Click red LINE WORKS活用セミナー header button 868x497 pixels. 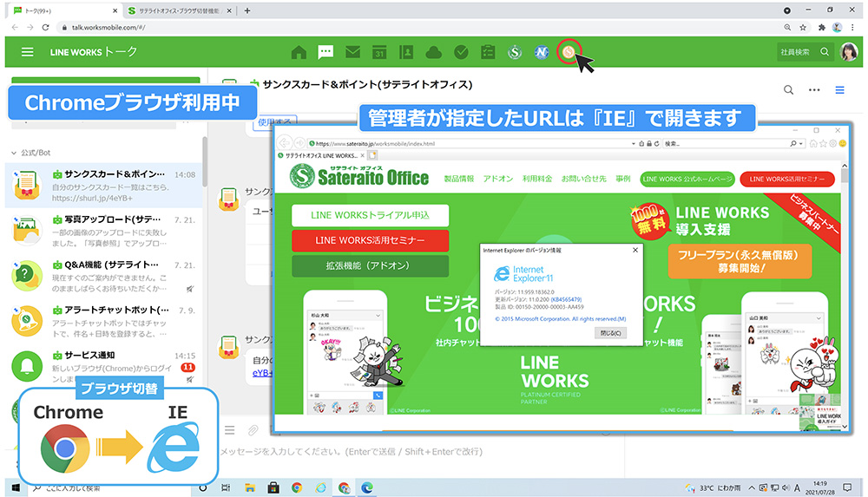click(786, 179)
